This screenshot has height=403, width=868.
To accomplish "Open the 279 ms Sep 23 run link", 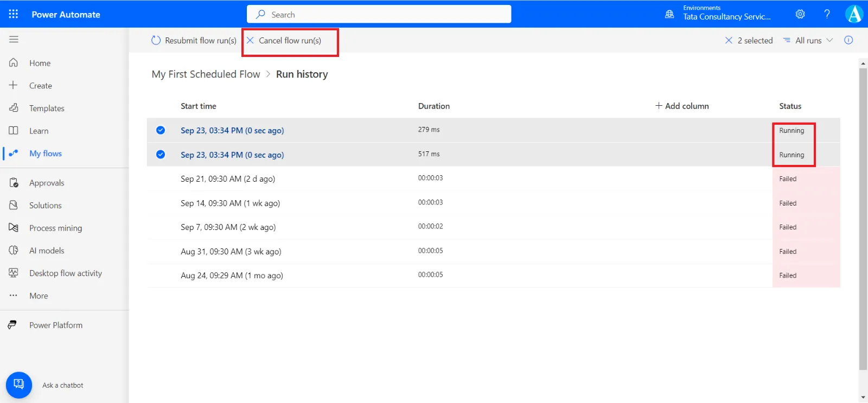I will 232,130.
